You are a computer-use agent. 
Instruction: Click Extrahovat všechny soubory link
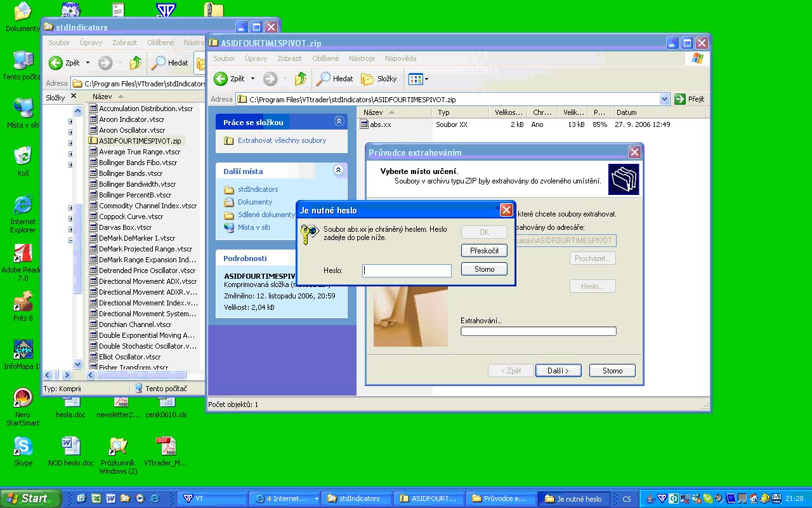point(282,140)
